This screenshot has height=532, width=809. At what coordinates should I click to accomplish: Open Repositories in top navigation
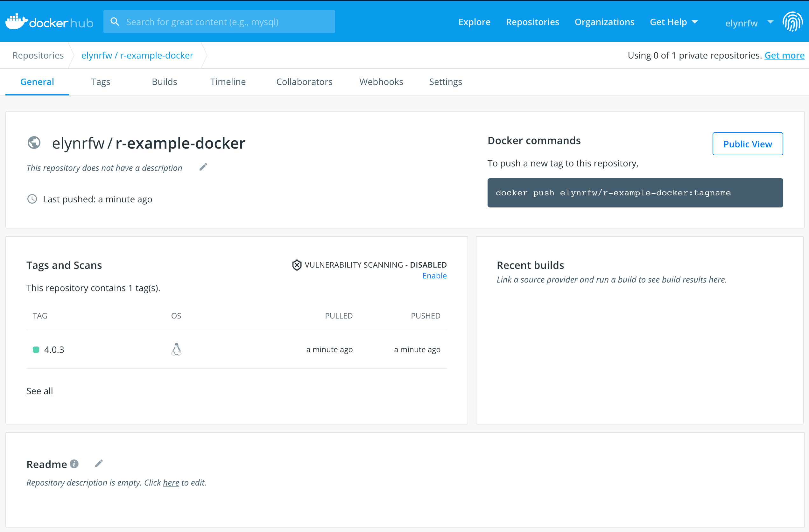(x=532, y=22)
